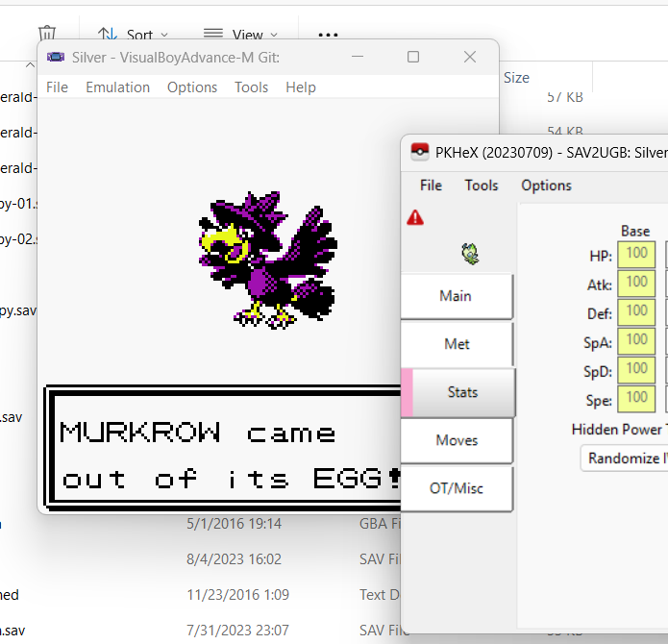Click the Spe base stat field
This screenshot has width=668, height=644.
tap(636, 399)
